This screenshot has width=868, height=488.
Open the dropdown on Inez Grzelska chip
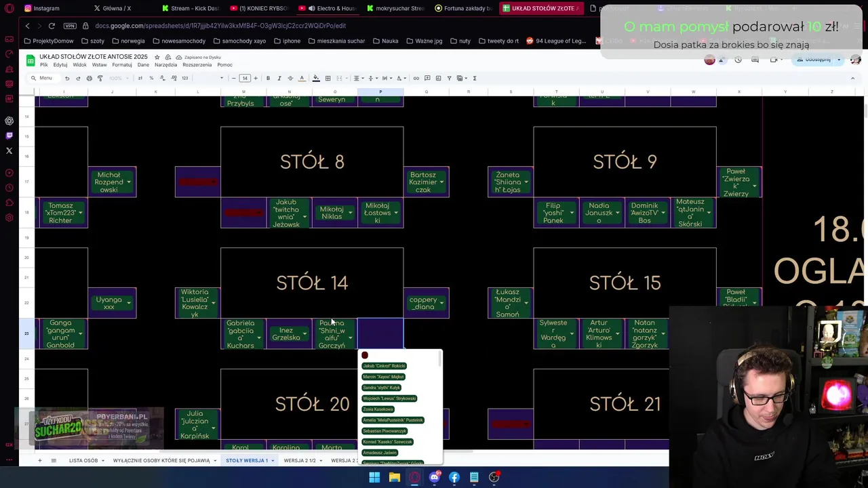(x=304, y=334)
